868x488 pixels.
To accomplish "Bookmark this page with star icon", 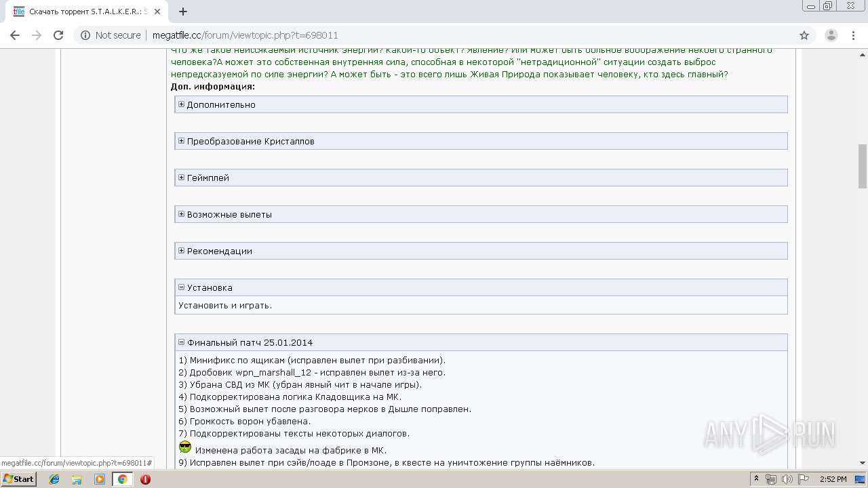I will point(804,35).
